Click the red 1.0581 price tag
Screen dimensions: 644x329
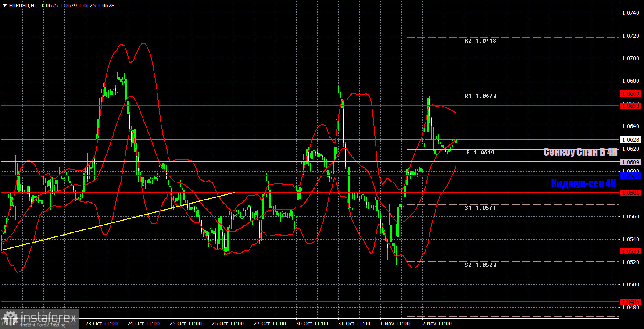(x=631, y=193)
